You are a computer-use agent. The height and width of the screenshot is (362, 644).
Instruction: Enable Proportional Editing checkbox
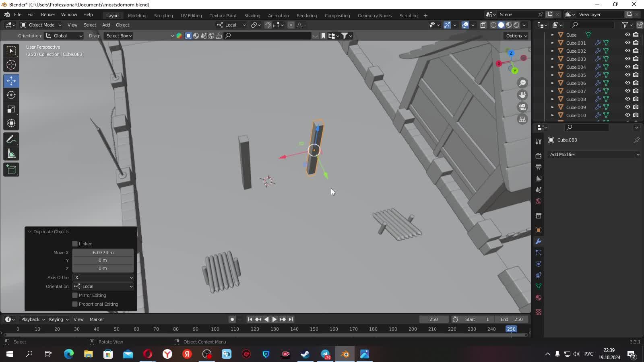(x=75, y=304)
